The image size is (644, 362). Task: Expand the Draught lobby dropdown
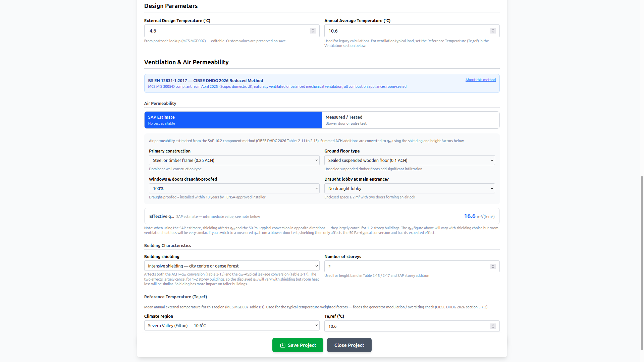[x=409, y=188]
